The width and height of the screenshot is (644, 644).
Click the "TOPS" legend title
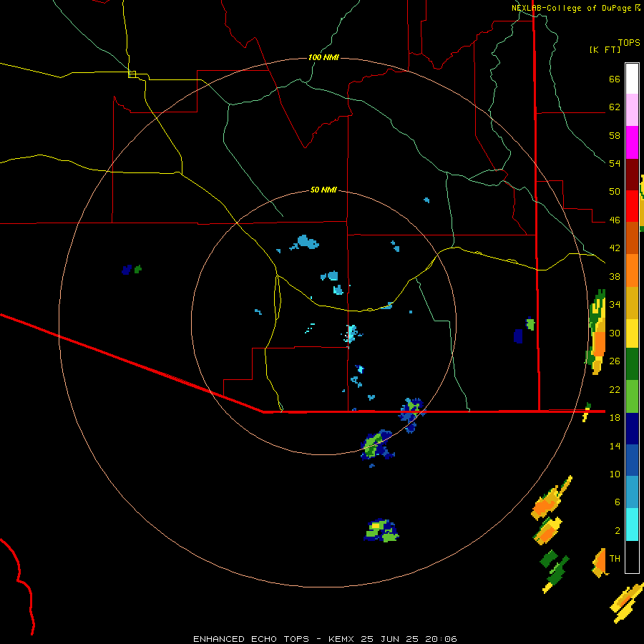click(x=629, y=42)
